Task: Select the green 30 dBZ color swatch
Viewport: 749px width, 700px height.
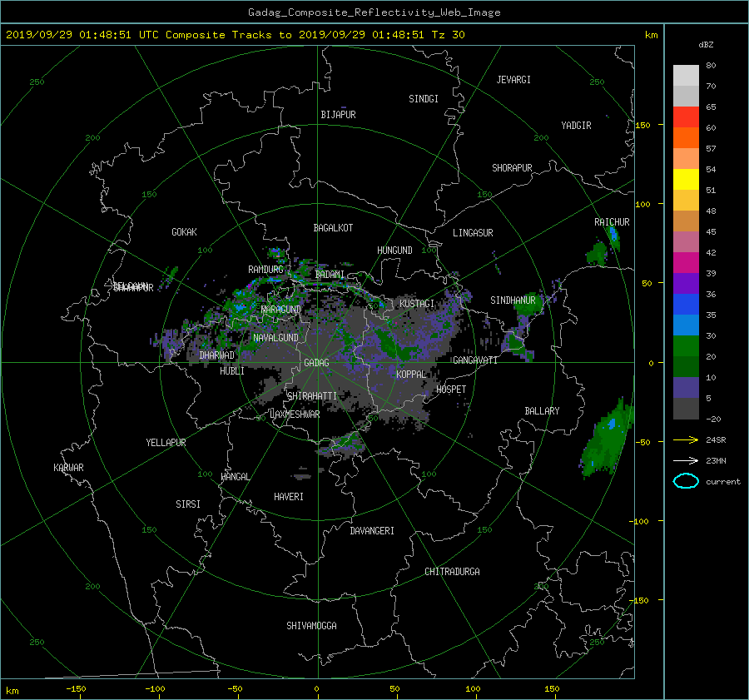Action: tap(686, 345)
